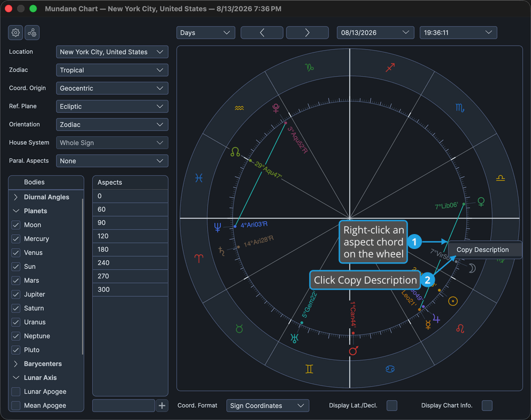531x420 pixels.
Task: Step forward with the next arrow button
Action: (307, 33)
